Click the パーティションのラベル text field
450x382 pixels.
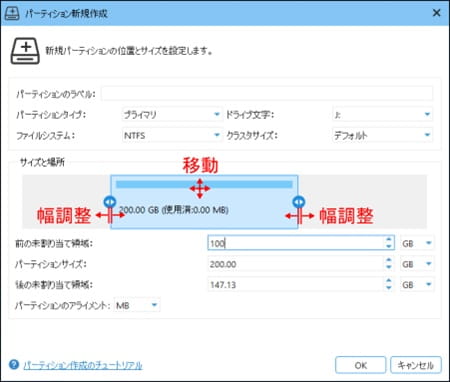point(267,94)
